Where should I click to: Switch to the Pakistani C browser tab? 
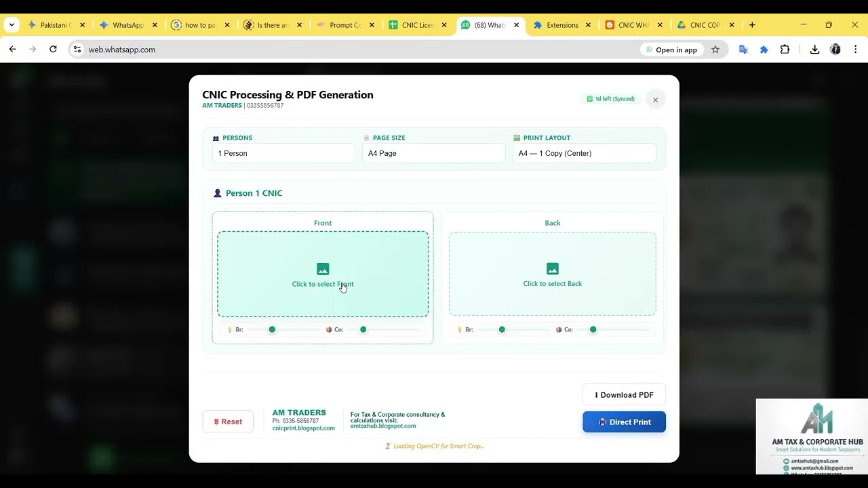pyautogui.click(x=56, y=25)
